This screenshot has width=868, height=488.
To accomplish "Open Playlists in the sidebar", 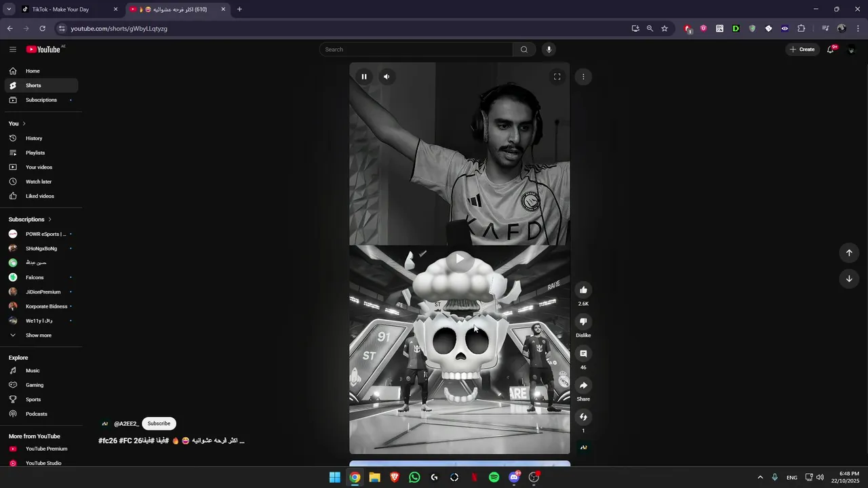I will (x=41, y=153).
